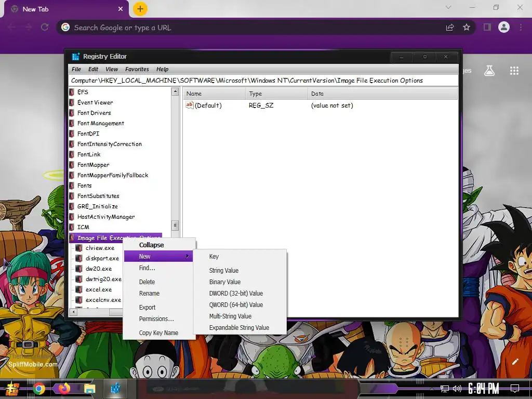Click the volume icon in the system tray

[457, 389]
